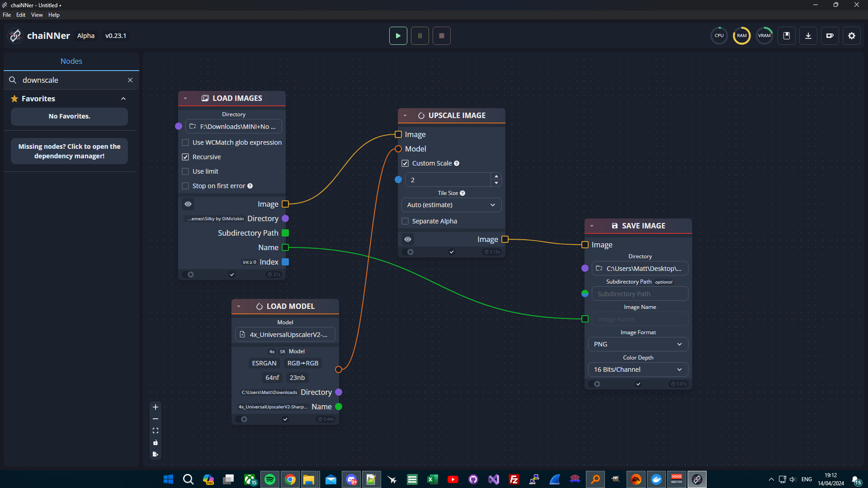Open the node documentation icon
Screen dimensions: 868x488
click(787, 36)
